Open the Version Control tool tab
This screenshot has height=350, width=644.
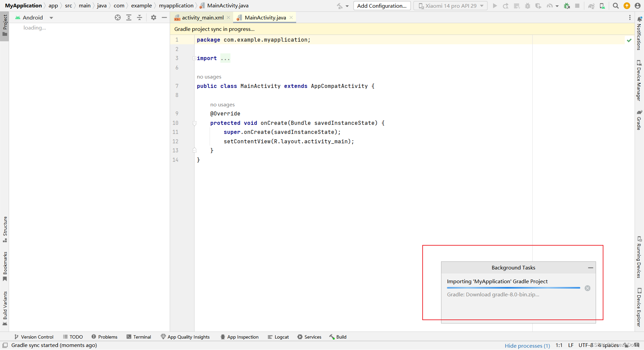(x=34, y=337)
